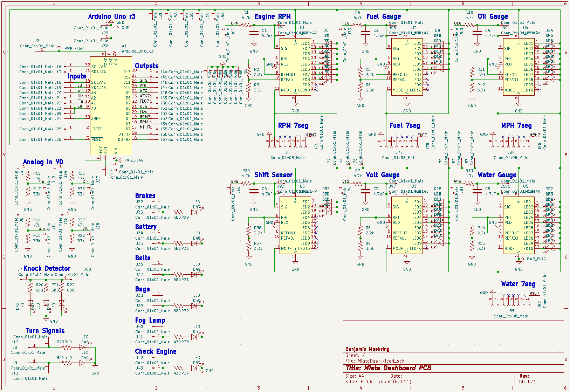Click the IOREF pin label on the Arduino
Viewport: 570px width, 392px height.
97,129
